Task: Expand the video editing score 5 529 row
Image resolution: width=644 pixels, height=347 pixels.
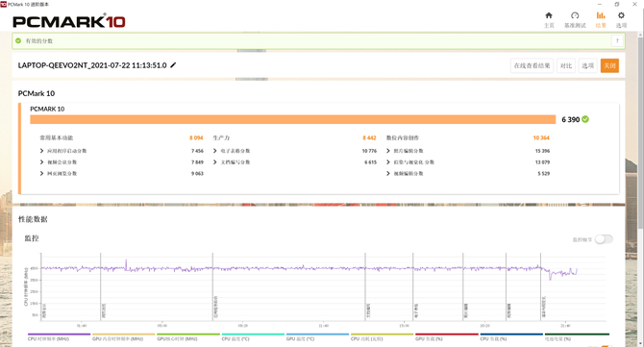Action: tap(468, 173)
